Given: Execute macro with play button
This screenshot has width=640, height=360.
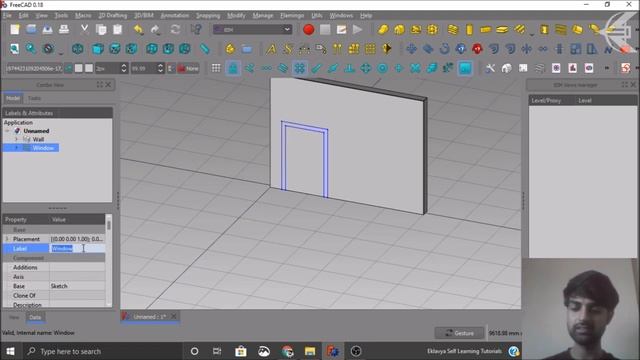Looking at the screenshot, I should 358,29.
